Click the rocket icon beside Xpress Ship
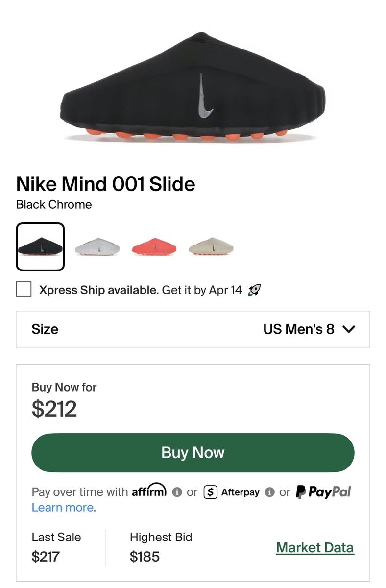The image size is (386, 588). (254, 290)
